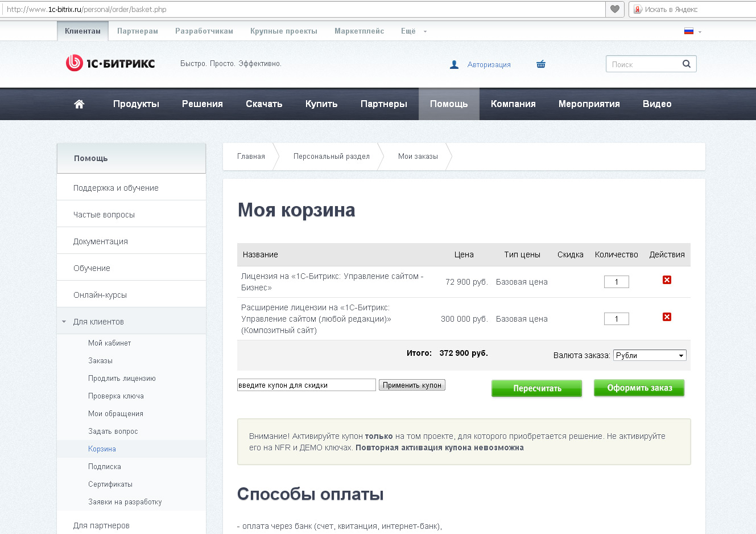Open Сертификаты in sidebar

pyautogui.click(x=110, y=484)
